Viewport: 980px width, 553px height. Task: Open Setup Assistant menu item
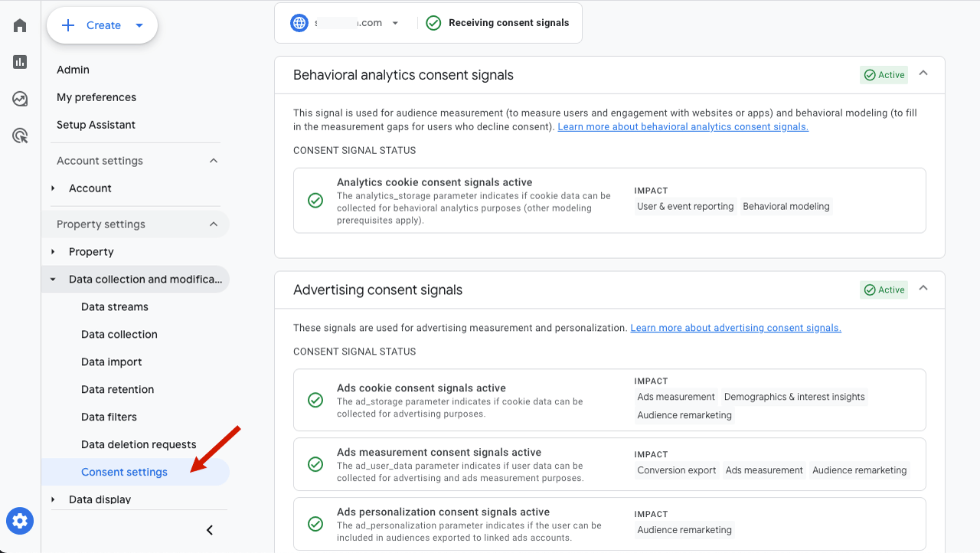click(x=96, y=125)
